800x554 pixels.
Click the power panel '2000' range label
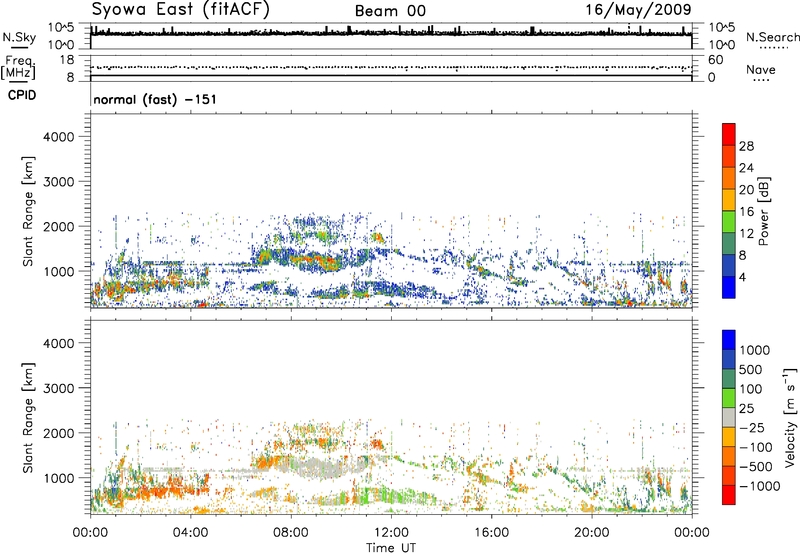pos(58,226)
